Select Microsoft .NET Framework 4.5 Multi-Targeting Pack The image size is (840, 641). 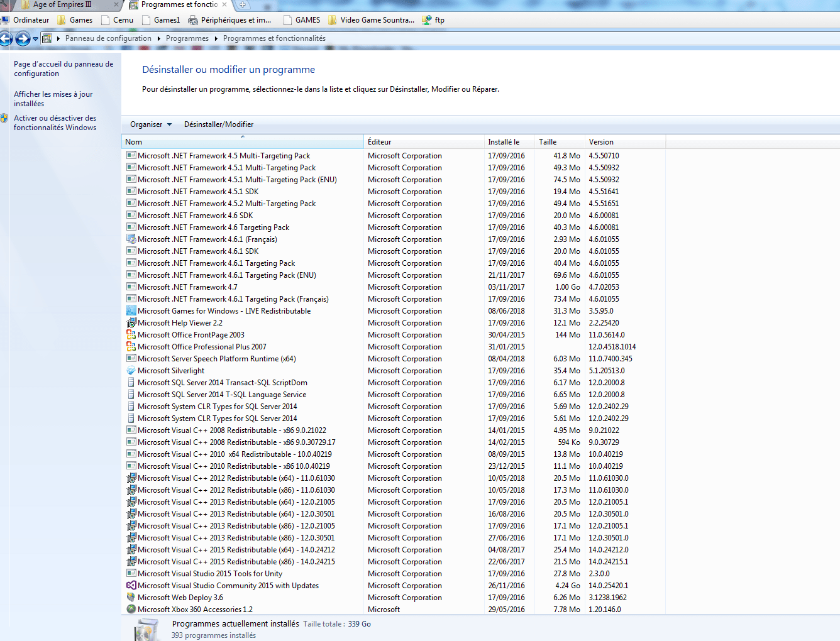click(x=224, y=156)
